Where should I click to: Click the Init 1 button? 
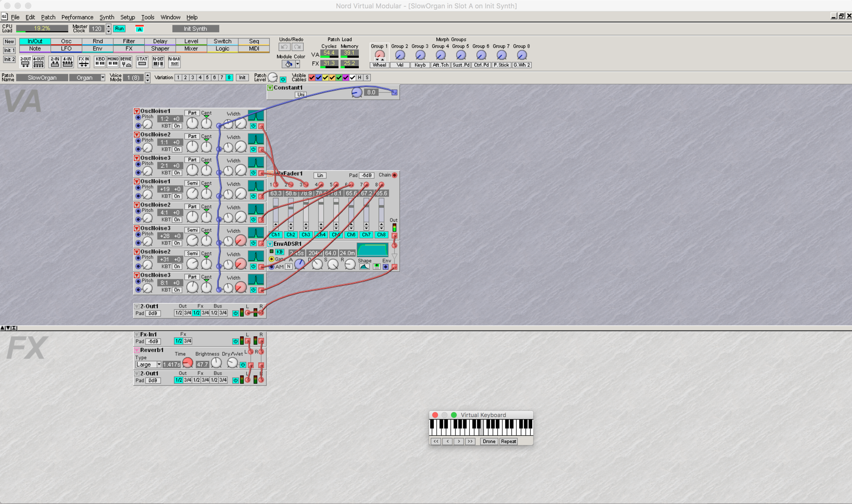pos(9,50)
